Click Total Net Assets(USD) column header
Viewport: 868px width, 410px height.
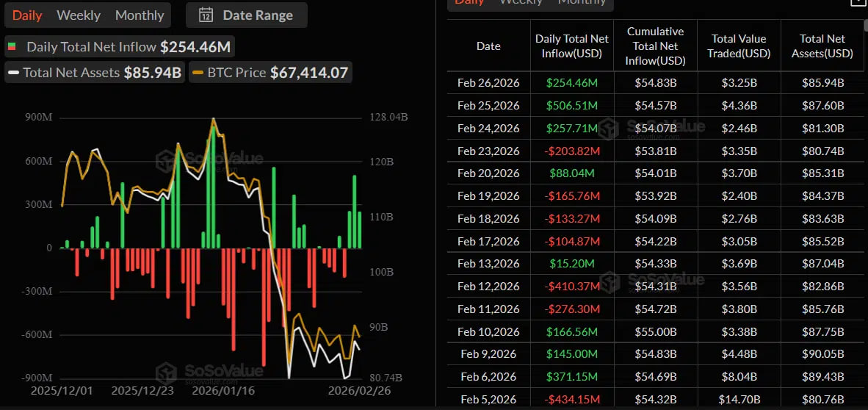coord(822,46)
